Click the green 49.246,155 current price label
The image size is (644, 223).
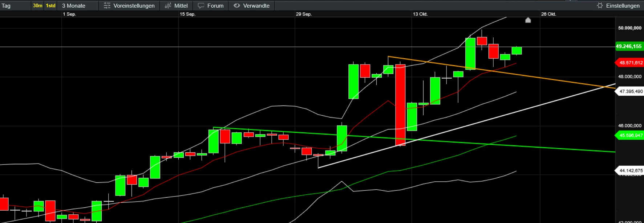pyautogui.click(x=629, y=46)
